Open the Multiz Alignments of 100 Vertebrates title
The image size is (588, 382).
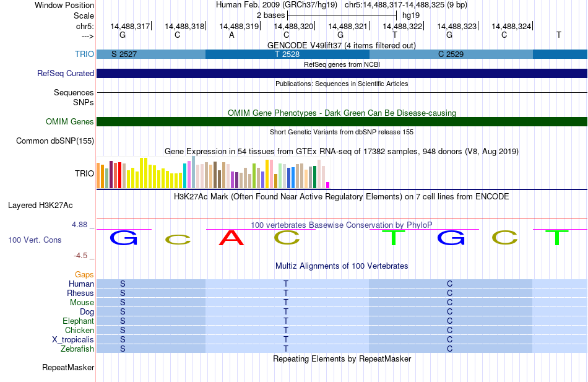[x=342, y=266]
